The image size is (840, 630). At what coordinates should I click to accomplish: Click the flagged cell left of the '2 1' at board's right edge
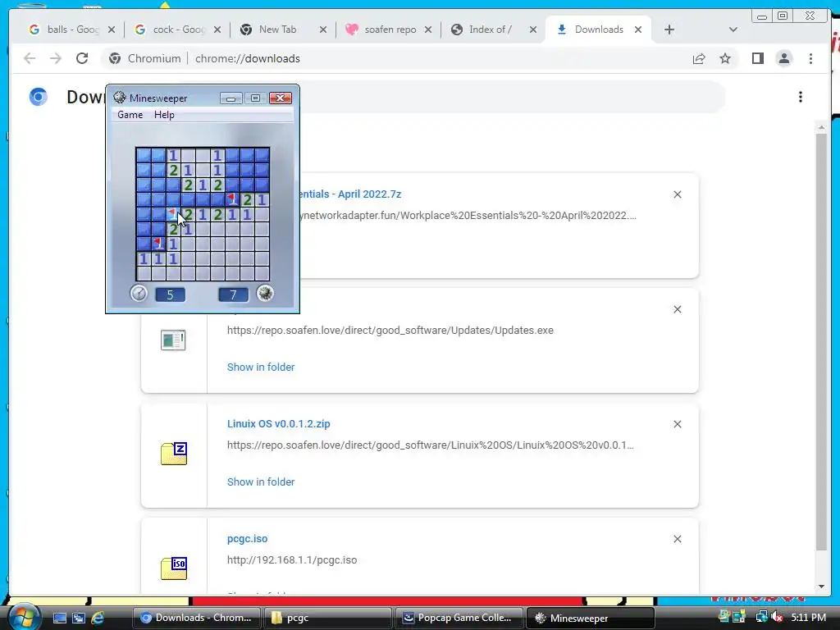tap(232, 200)
